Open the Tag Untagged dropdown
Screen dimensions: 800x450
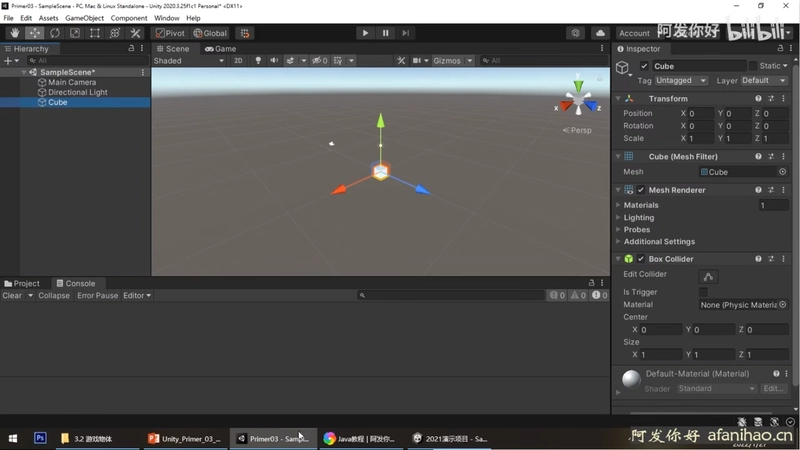(x=681, y=81)
